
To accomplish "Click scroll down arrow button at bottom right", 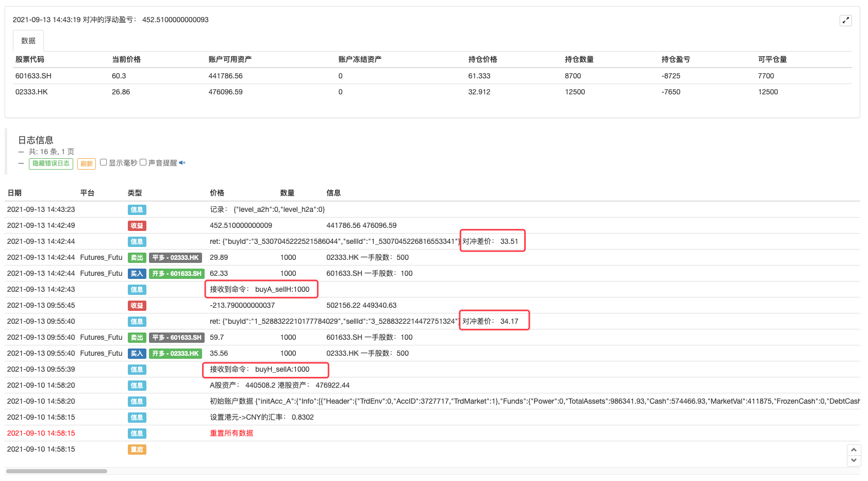I will (854, 460).
